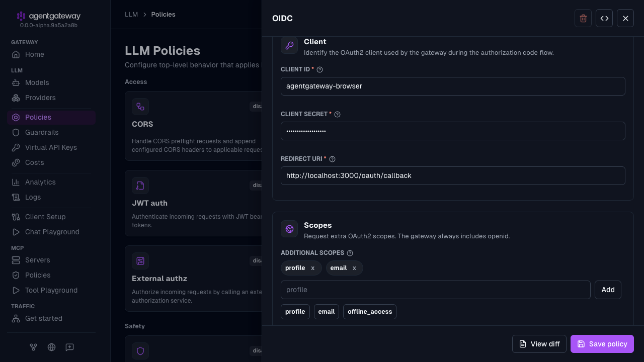Remove the email scope chip
Image resolution: width=644 pixels, height=362 pixels.
[354, 268]
